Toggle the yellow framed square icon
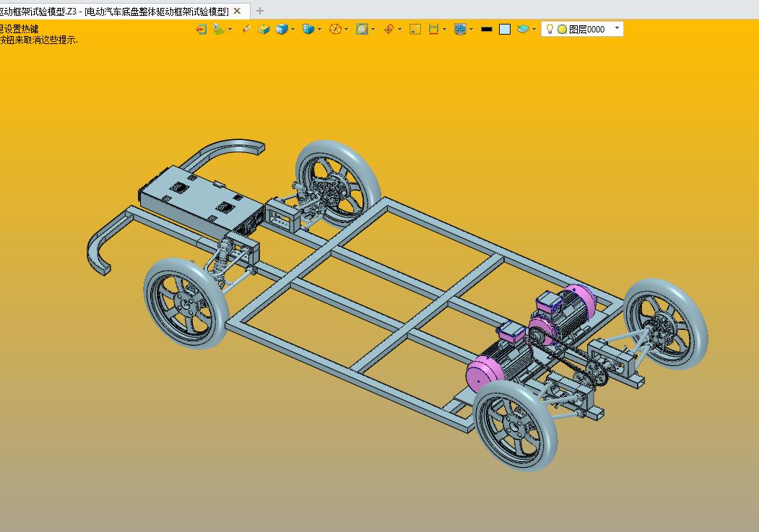This screenshot has width=759, height=532. tap(415, 29)
